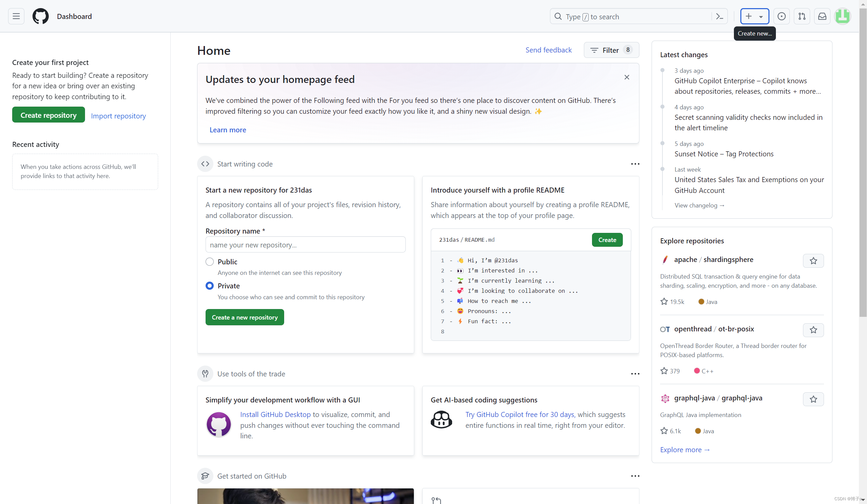Open the feed Filter dropdown
The image size is (867, 504).
tap(611, 50)
